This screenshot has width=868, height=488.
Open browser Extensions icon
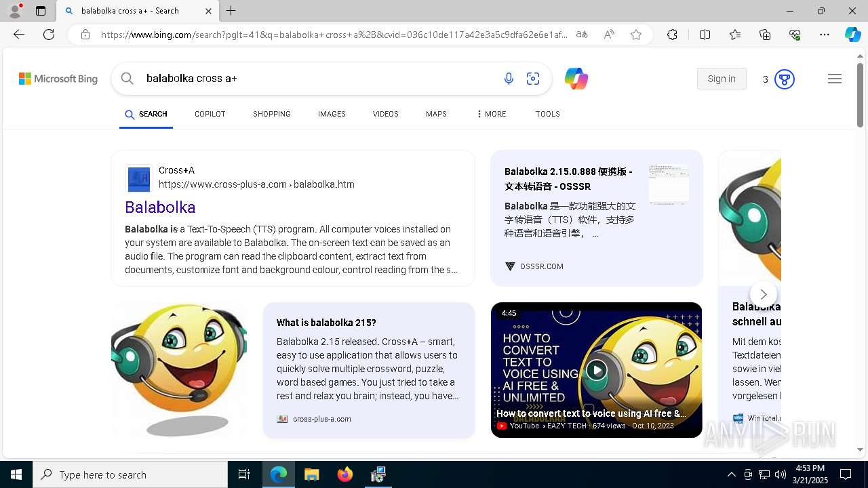(672, 35)
